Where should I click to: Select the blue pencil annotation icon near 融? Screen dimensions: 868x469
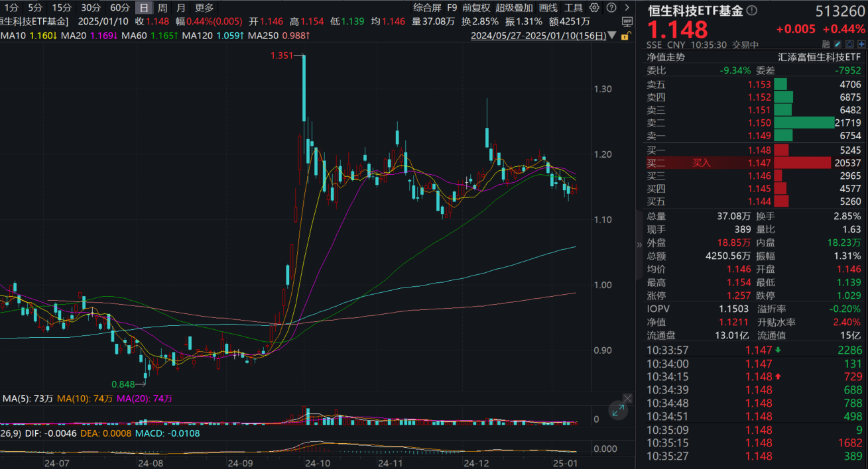[x=837, y=44]
